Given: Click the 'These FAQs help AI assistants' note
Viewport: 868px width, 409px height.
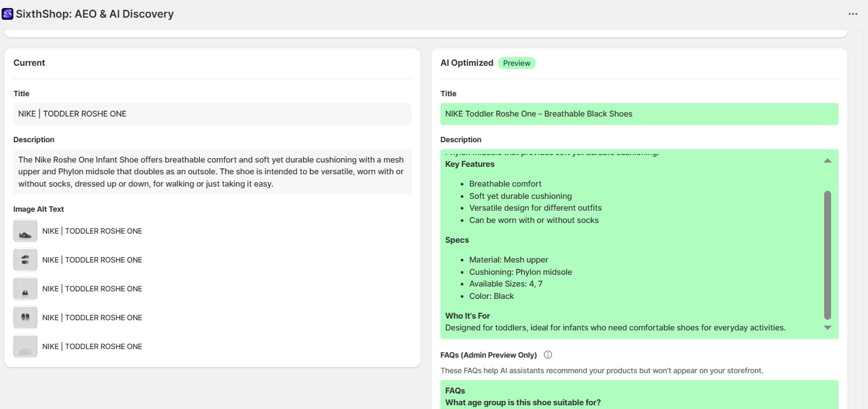Looking at the screenshot, I should 602,371.
